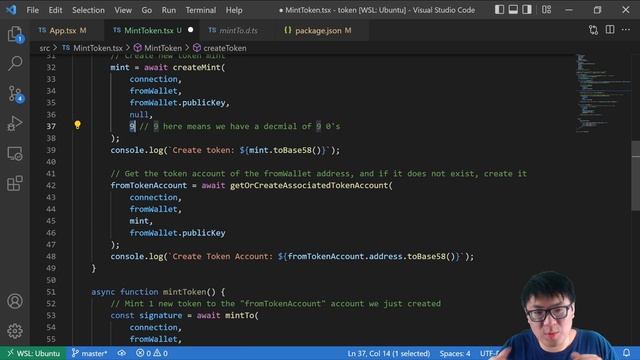Click 'fromWallet.publicKey,' on line 35
Viewport: 640px width, 360px height.
(x=180, y=103)
